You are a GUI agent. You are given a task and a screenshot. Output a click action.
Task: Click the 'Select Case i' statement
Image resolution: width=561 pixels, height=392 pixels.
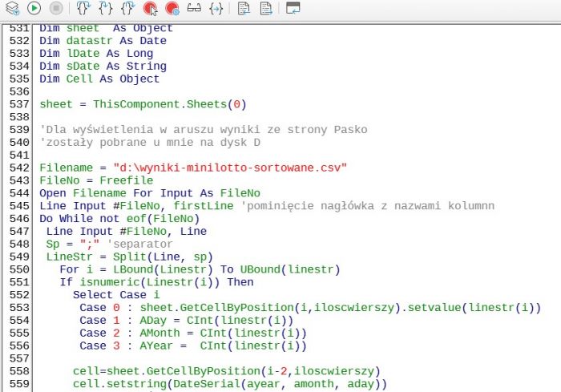click(116, 295)
